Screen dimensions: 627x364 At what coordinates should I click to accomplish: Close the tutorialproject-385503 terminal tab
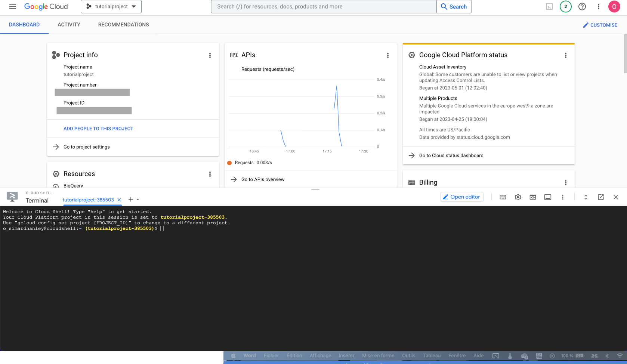tap(119, 200)
